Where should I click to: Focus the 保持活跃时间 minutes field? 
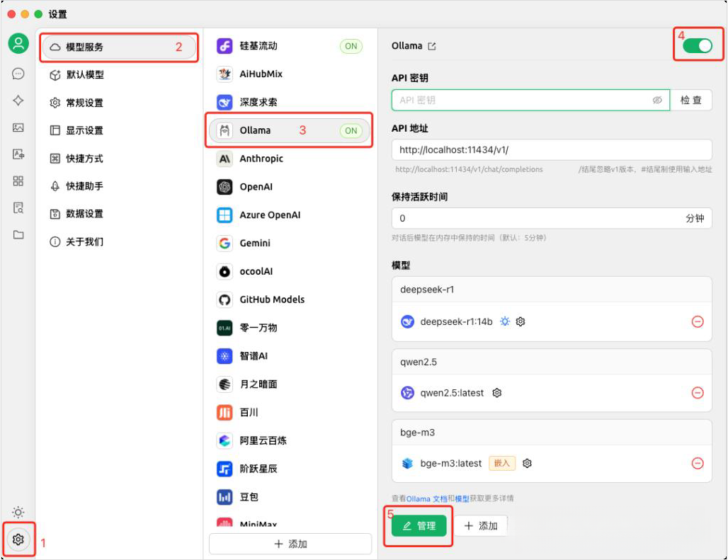552,218
